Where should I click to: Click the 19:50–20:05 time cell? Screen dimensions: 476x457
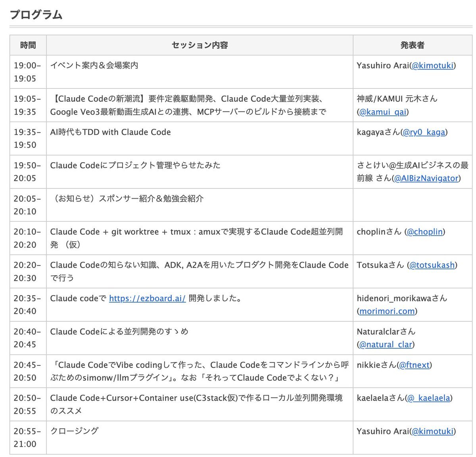28,172
